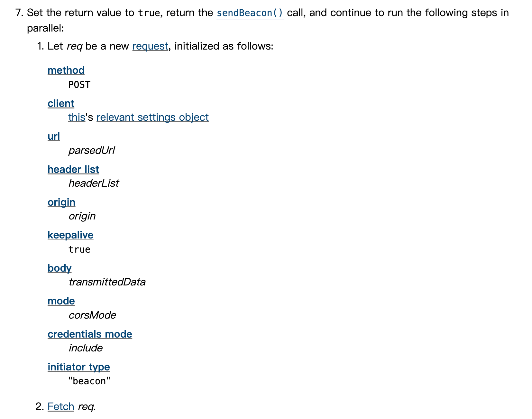
Task: Click the "beacon" string value
Action: [89, 381]
